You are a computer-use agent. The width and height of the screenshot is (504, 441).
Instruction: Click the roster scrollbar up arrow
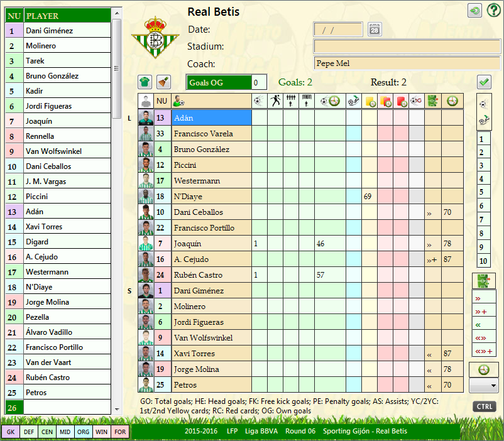117,13
